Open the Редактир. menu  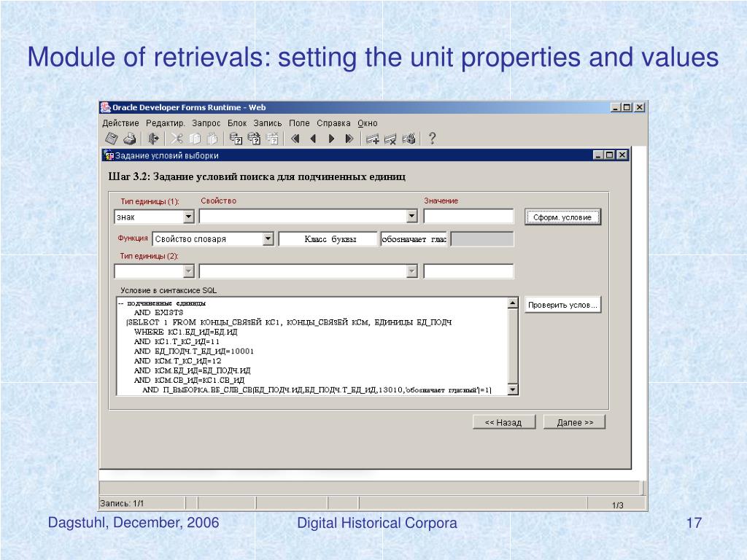point(166,123)
